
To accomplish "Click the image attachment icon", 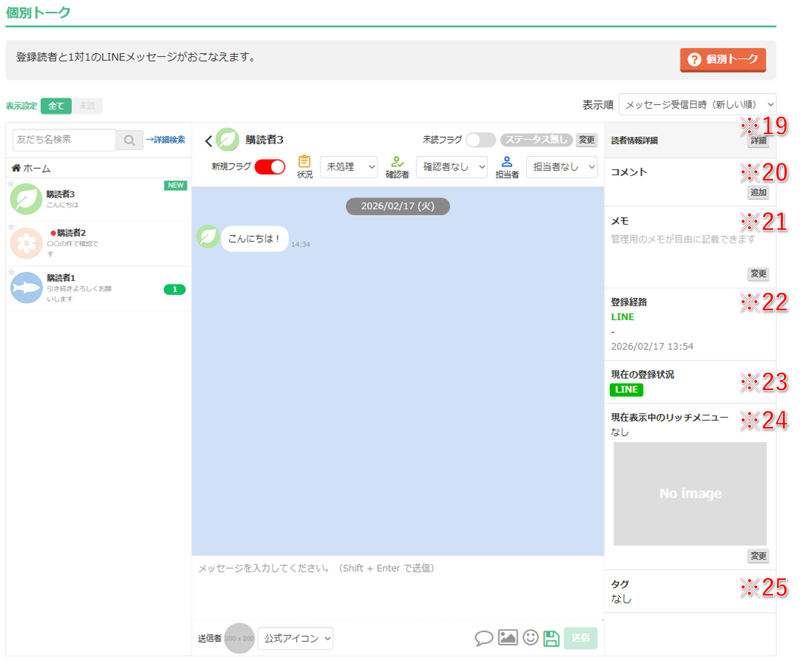I will click(508, 638).
